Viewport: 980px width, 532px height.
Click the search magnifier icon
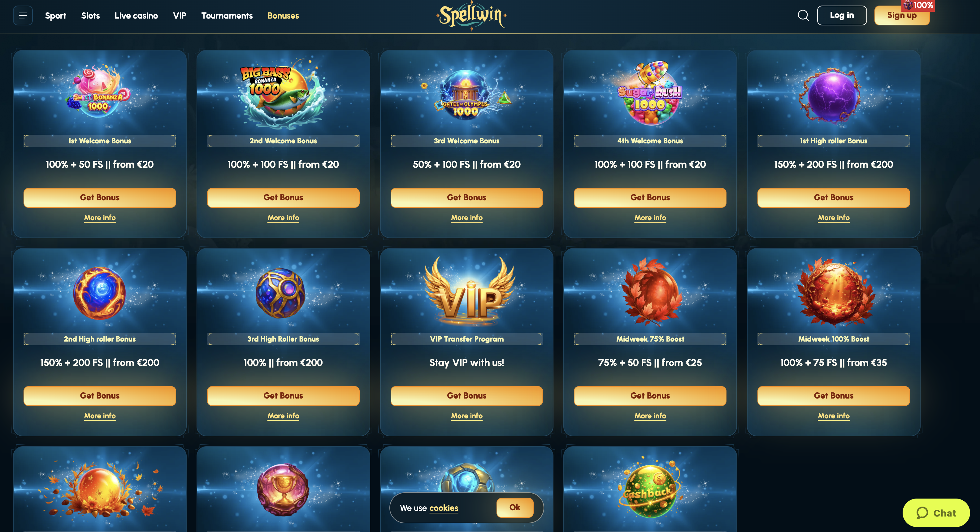(x=803, y=15)
